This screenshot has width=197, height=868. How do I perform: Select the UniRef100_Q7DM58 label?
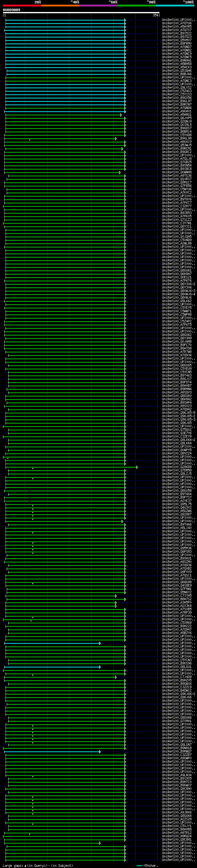coord(177,470)
